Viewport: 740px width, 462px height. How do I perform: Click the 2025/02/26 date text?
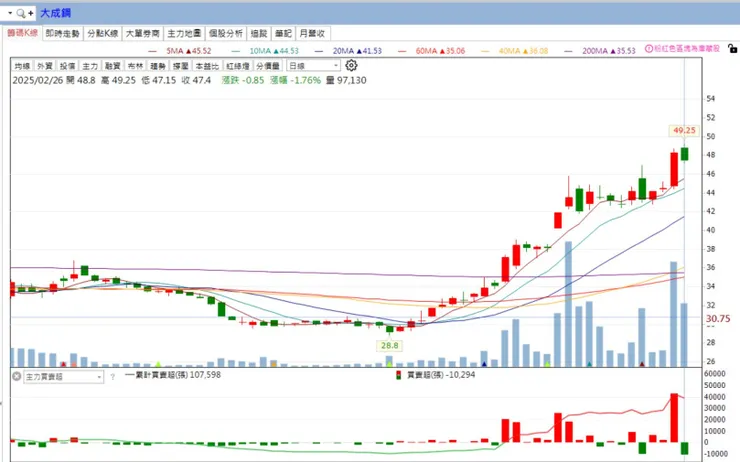[x=37, y=80]
